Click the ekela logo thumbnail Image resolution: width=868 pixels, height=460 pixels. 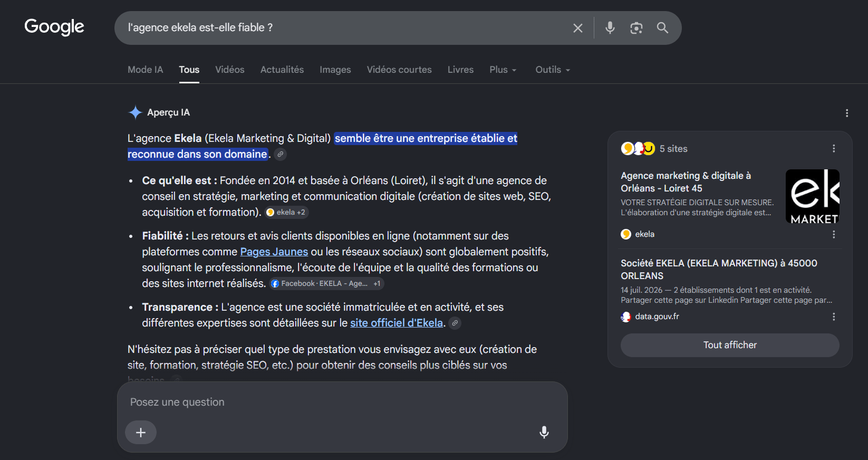[812, 196]
